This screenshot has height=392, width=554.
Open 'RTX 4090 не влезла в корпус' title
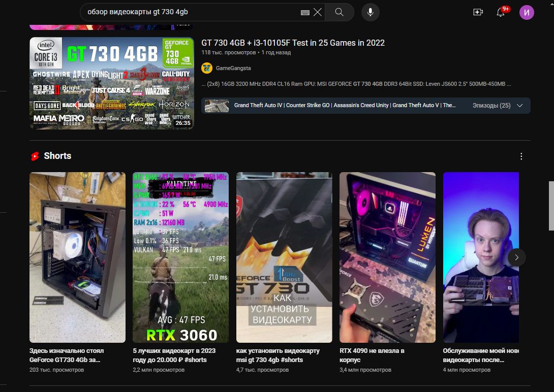click(372, 355)
